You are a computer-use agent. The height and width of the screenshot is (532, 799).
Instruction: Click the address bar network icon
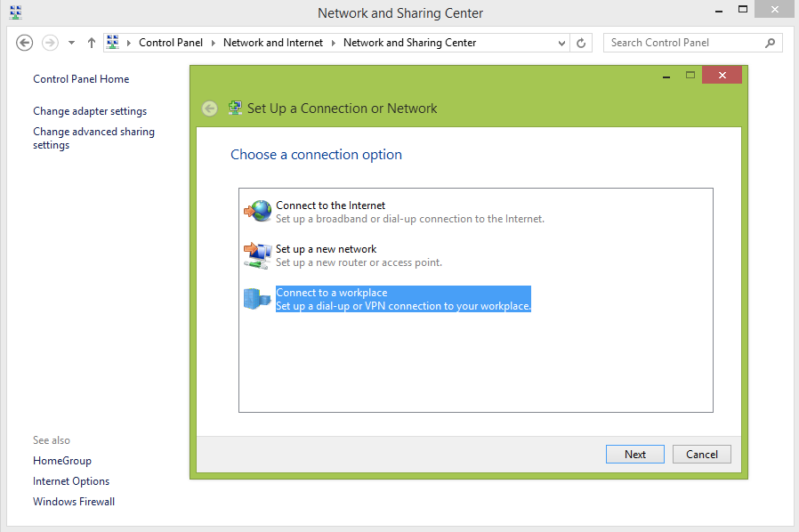(x=113, y=43)
